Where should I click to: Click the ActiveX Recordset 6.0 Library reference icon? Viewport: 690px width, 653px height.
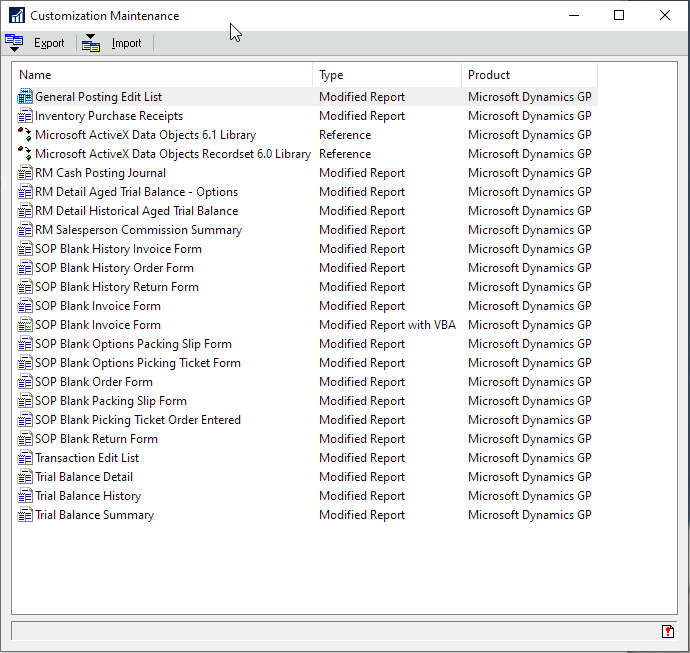pos(25,154)
